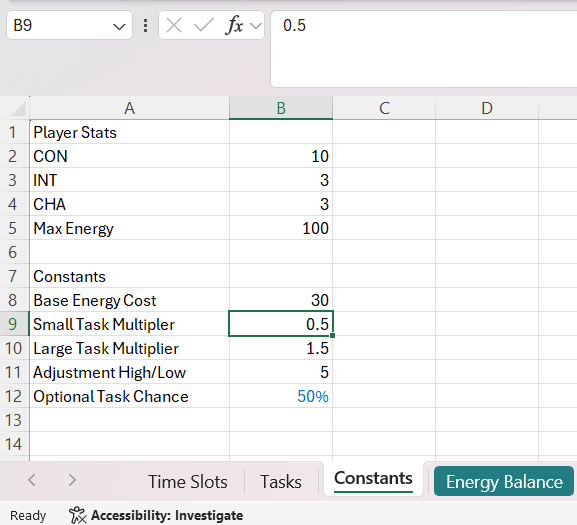Click the INT value cell in column B
The width and height of the screenshot is (577, 525).
(x=281, y=180)
